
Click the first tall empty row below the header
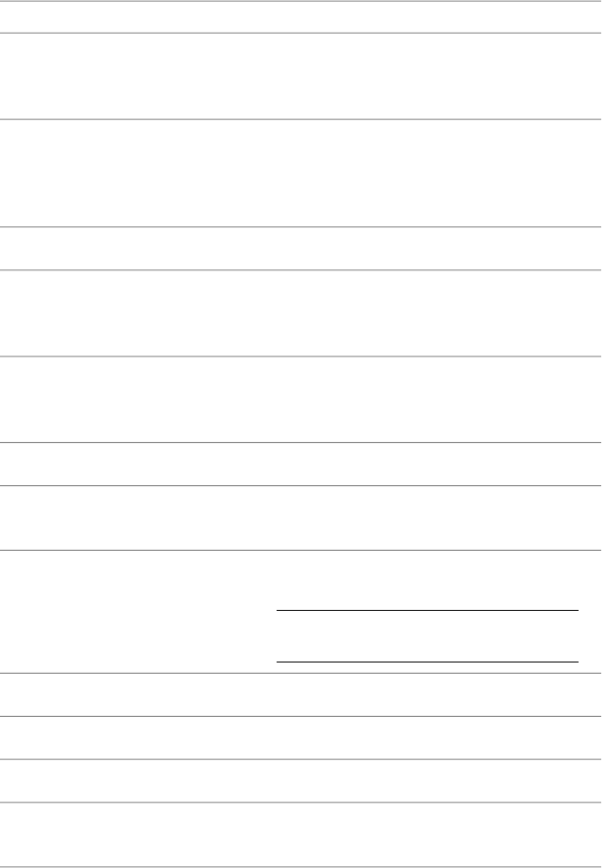[x=301, y=76]
